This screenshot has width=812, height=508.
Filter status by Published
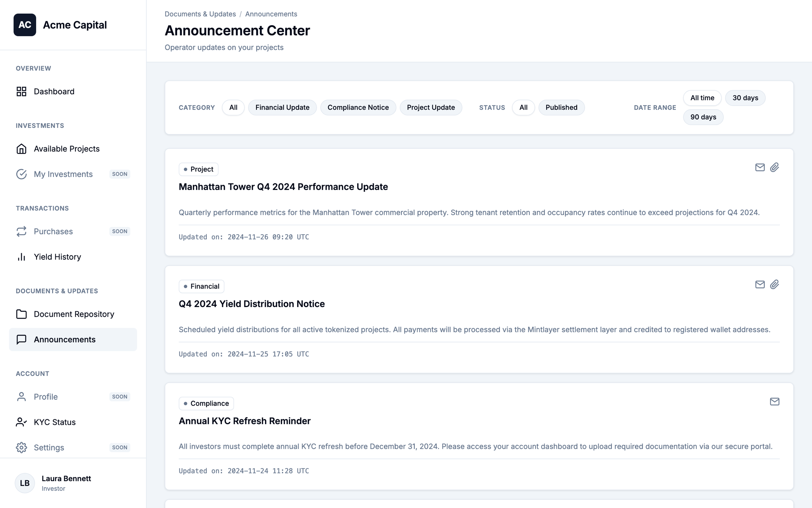tap(561, 108)
